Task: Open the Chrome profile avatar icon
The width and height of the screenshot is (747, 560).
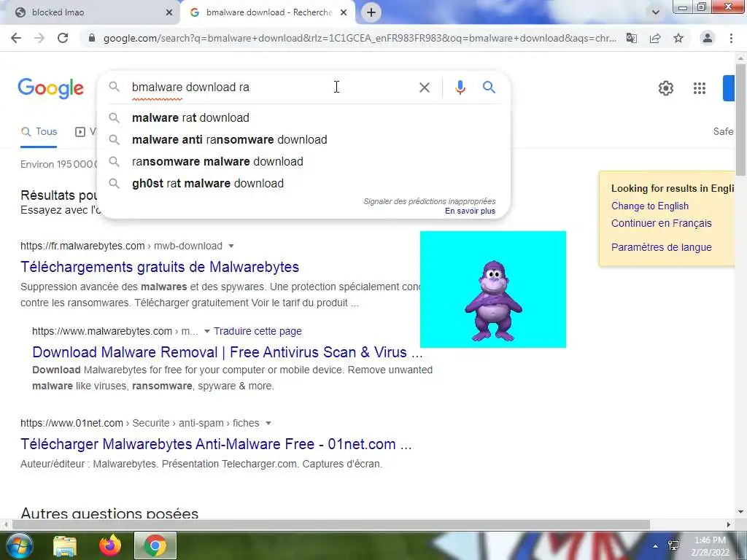Action: click(x=708, y=38)
